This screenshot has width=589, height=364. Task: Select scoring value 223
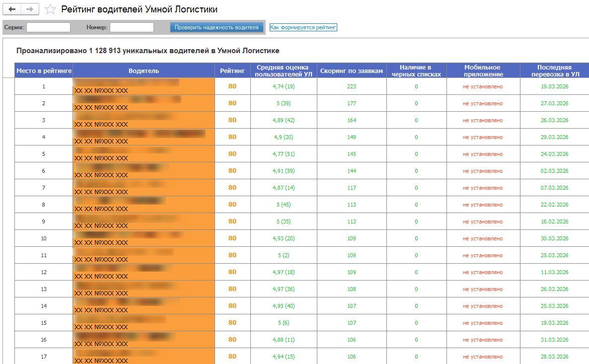352,86
